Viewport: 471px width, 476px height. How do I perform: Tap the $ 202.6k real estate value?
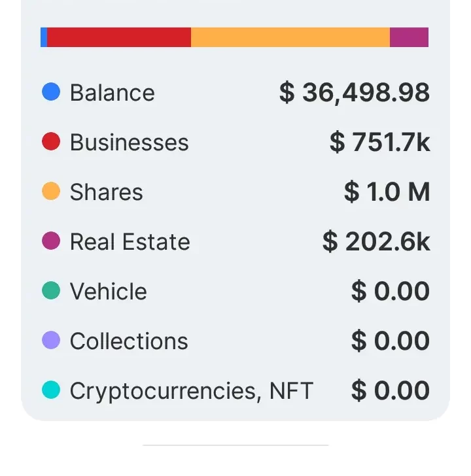pyautogui.click(x=376, y=242)
